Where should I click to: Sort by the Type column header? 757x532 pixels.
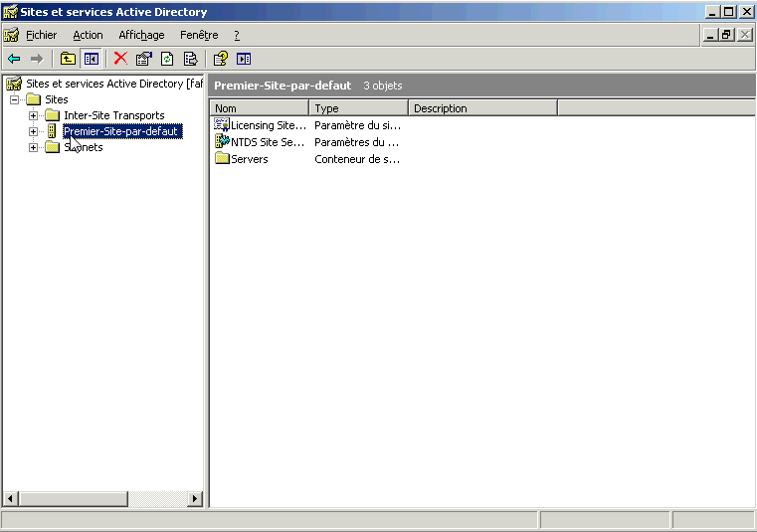(x=359, y=108)
